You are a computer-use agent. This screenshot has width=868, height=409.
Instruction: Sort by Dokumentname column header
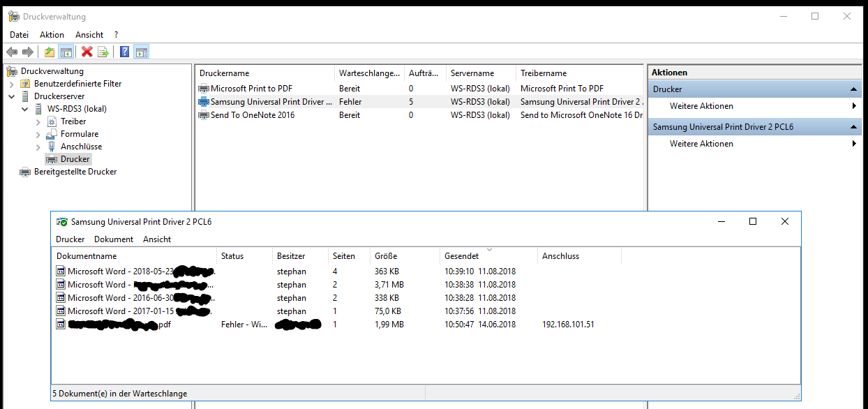135,256
